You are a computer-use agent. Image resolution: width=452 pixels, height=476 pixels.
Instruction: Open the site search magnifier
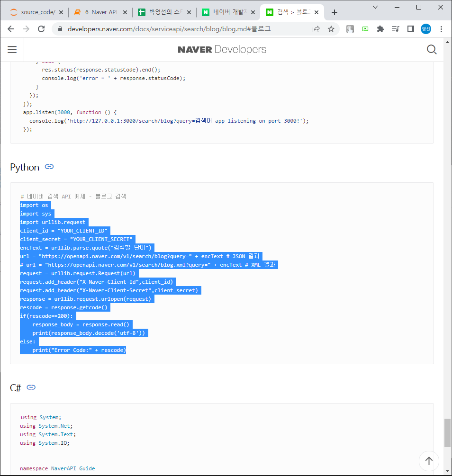coord(432,49)
